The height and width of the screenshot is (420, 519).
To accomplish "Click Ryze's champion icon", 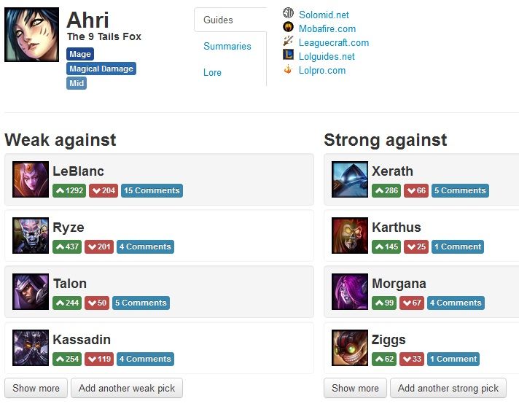I will click(x=31, y=236).
